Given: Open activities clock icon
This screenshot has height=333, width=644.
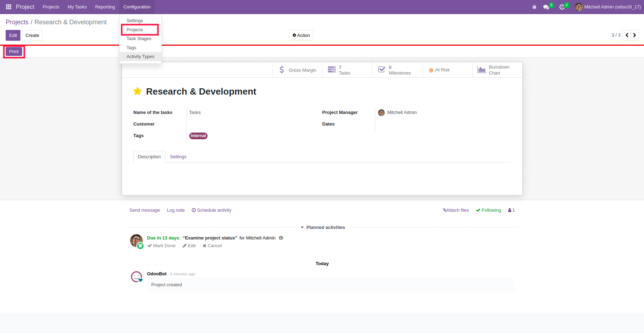Looking at the screenshot, I should [x=562, y=7].
